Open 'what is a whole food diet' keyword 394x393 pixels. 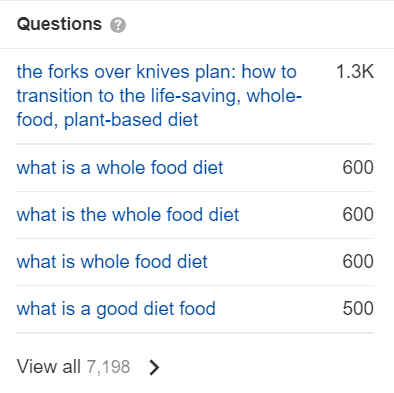tap(120, 167)
